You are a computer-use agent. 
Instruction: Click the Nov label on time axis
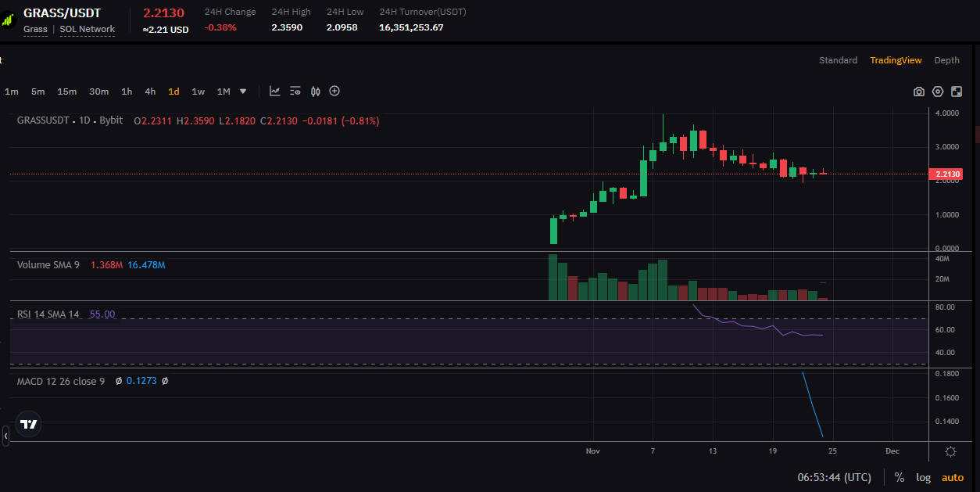(x=593, y=451)
